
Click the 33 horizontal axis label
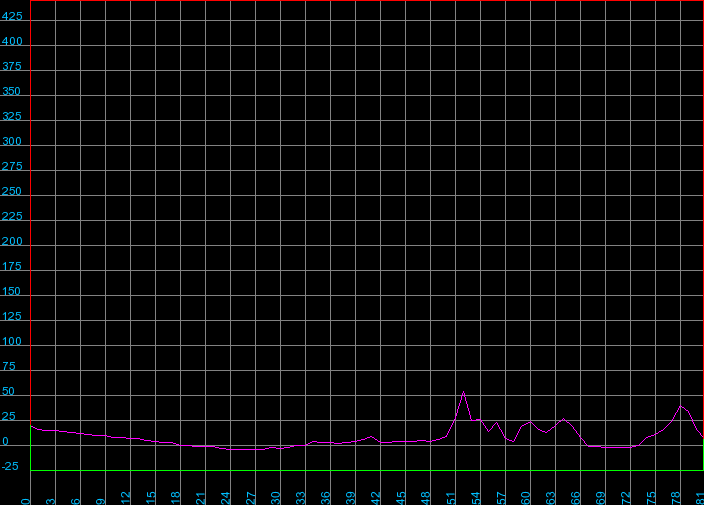(301, 498)
